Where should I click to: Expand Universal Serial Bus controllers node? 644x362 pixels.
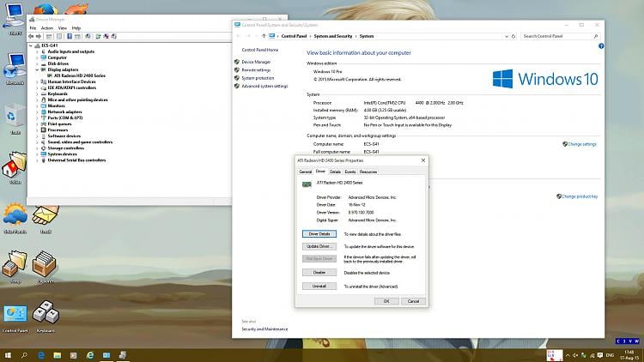pos(37,160)
